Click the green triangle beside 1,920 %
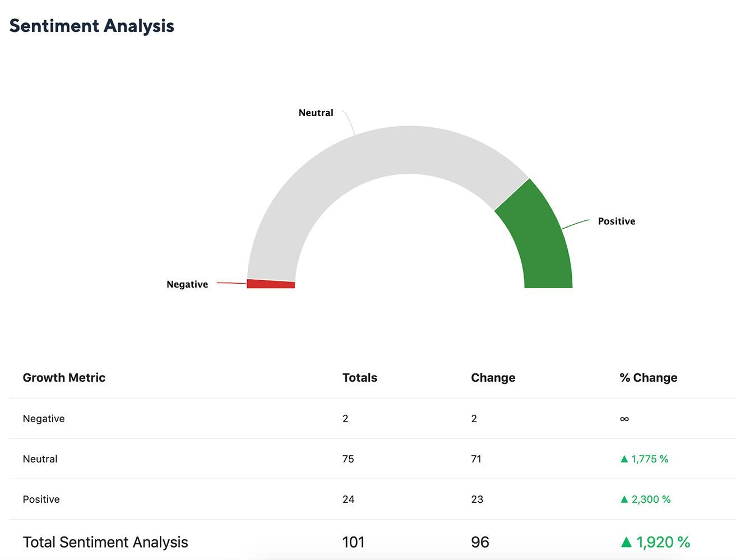The image size is (736, 560). coord(626,542)
